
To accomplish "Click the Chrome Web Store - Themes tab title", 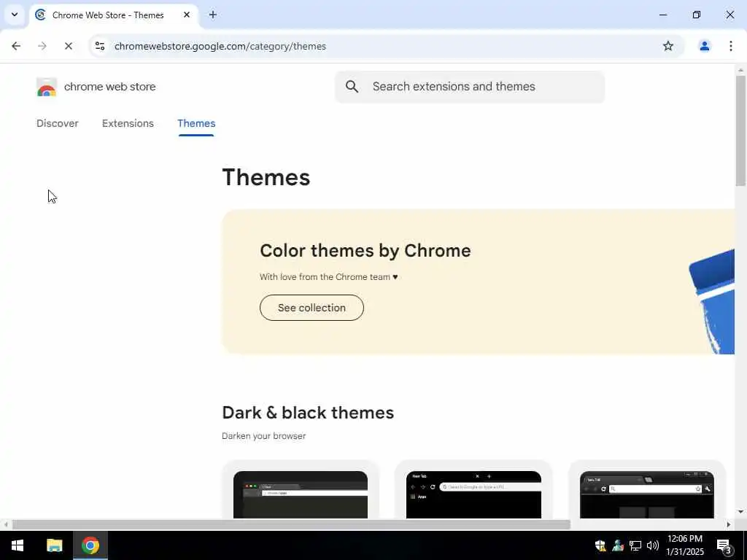I will [x=108, y=15].
